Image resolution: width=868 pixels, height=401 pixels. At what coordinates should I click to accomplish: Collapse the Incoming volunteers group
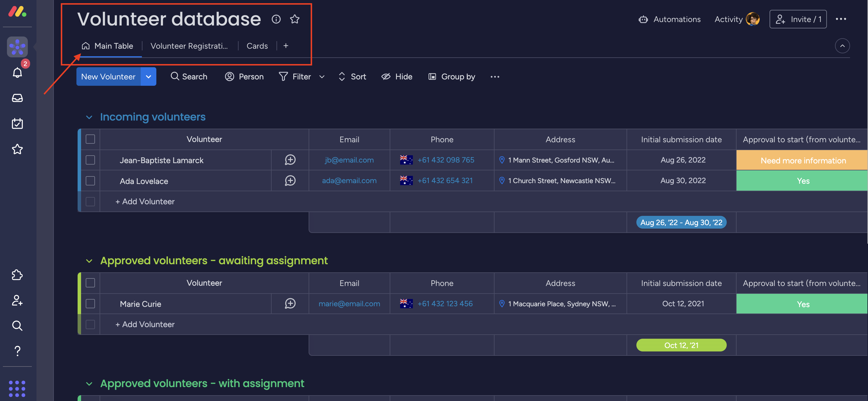pyautogui.click(x=89, y=117)
